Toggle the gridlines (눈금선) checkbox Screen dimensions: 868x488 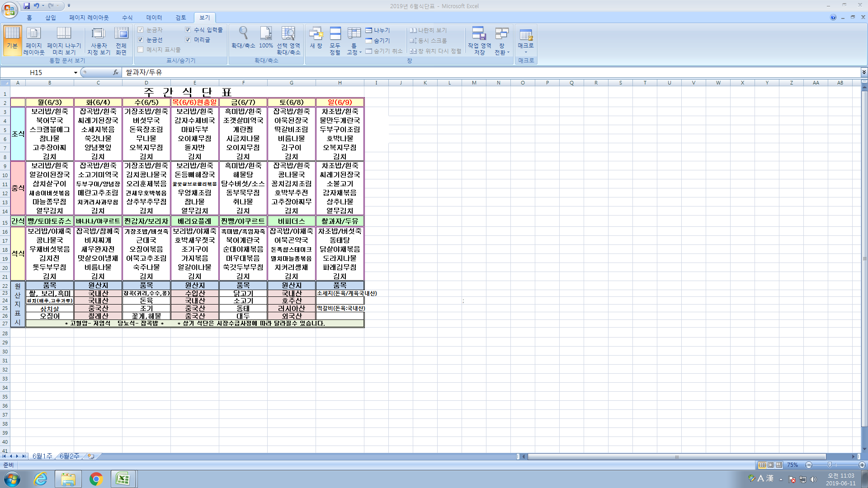point(141,40)
